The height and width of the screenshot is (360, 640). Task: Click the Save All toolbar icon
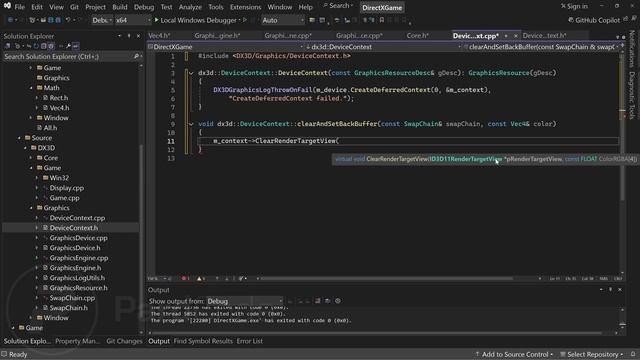tap(58, 20)
